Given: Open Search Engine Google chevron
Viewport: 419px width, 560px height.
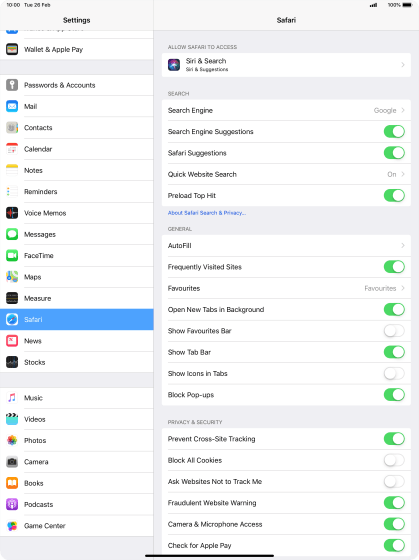Looking at the screenshot, I should 403,110.
